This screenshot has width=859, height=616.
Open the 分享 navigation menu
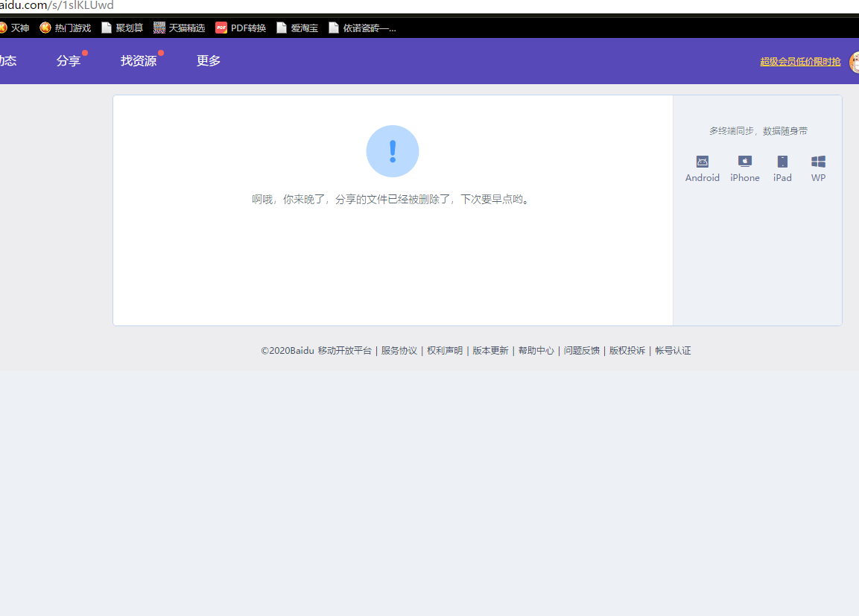[68, 61]
